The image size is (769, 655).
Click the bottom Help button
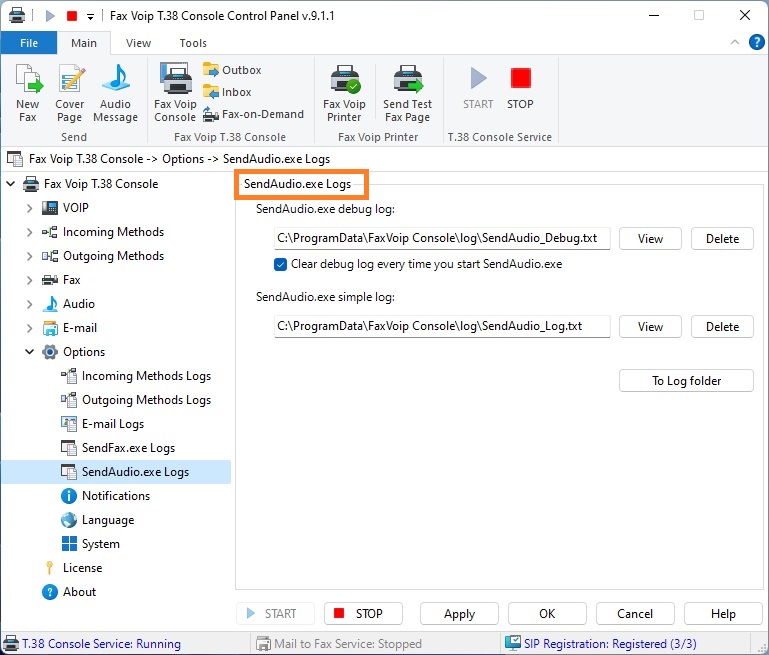723,613
